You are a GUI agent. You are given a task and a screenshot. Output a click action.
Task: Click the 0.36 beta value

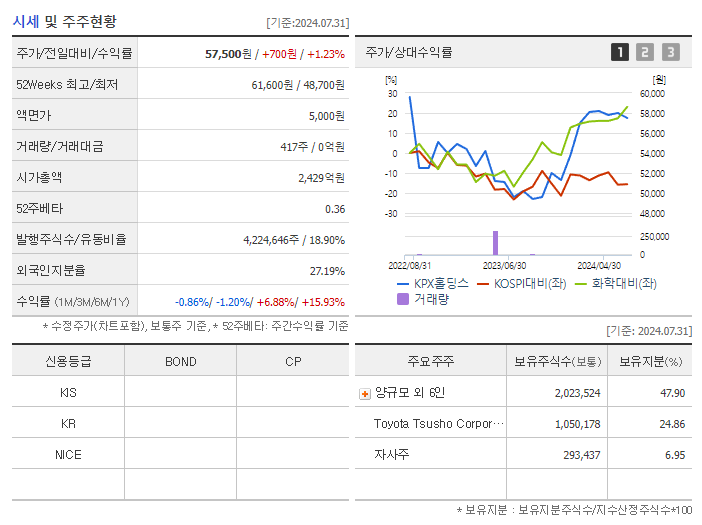click(335, 209)
